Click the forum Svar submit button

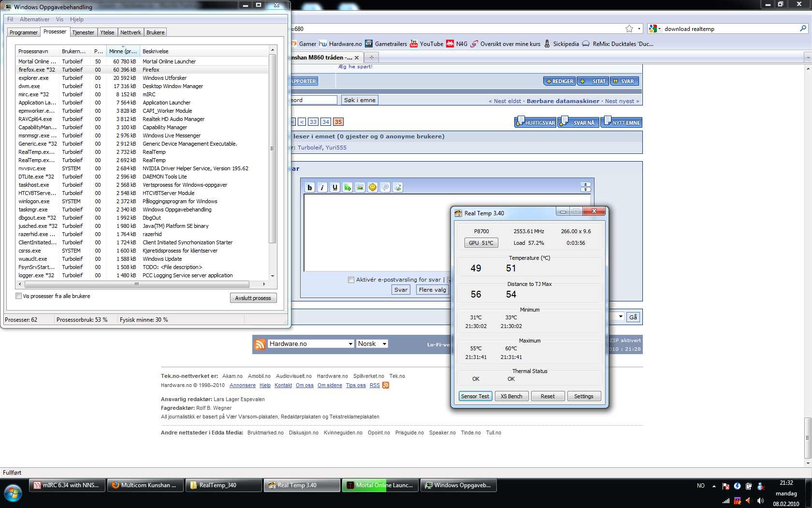pos(401,290)
